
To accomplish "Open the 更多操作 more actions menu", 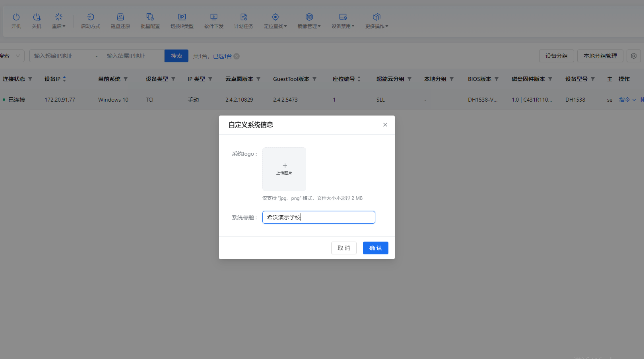I will tap(376, 26).
